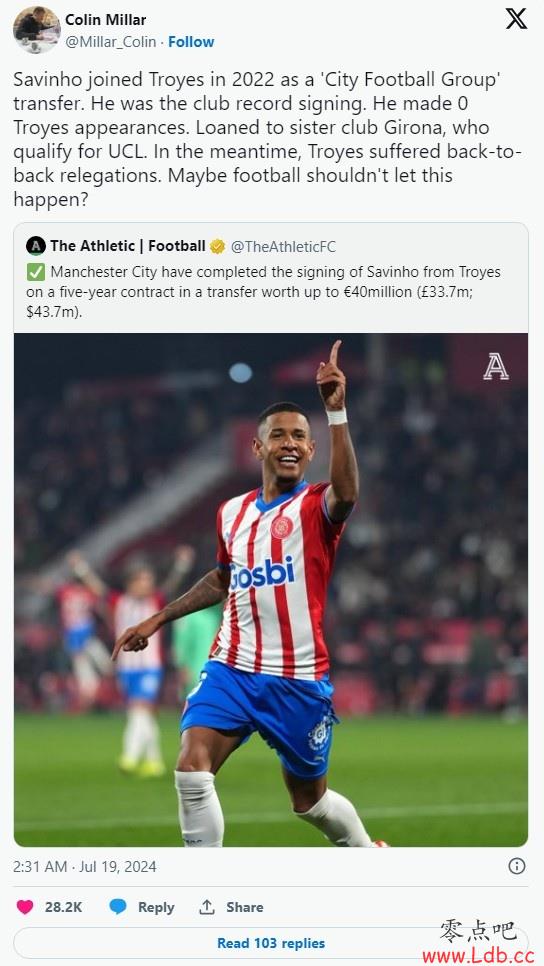This screenshot has height=966, width=544.
Task: Open the tweet info circle icon
Action: [x=516, y=866]
